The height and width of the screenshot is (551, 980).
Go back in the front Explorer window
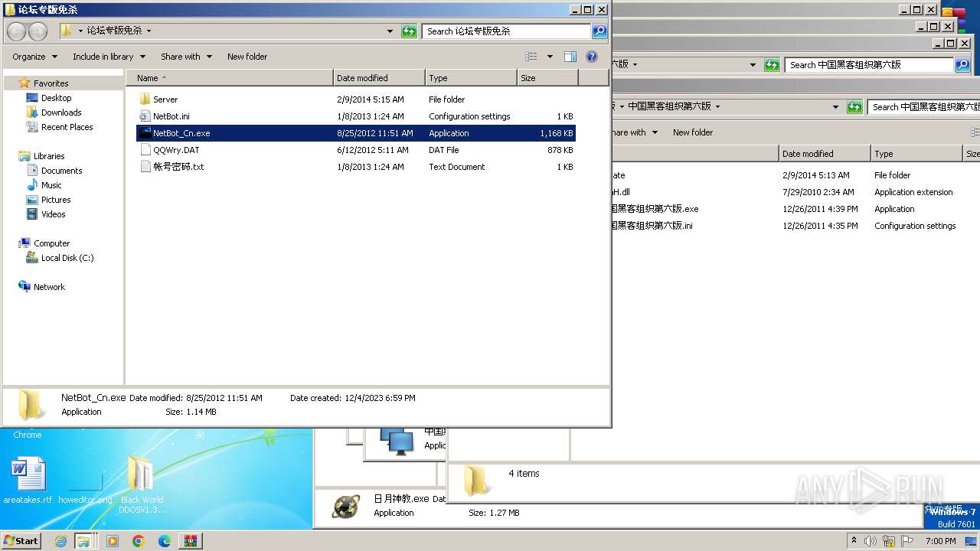coord(17,31)
